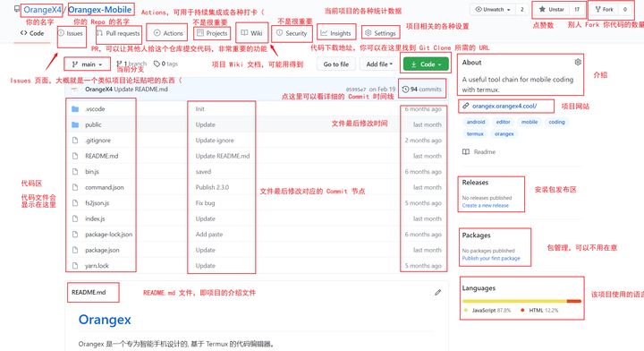Open the Update ignore commit message

(215, 141)
